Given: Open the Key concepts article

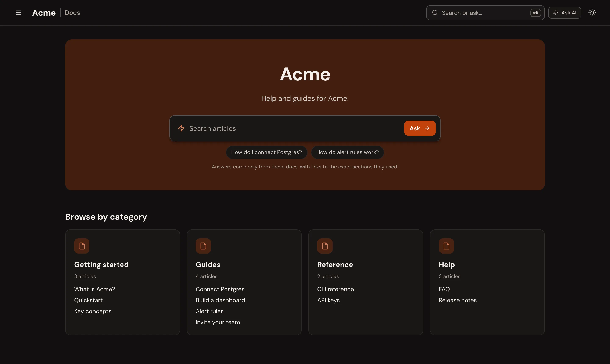Looking at the screenshot, I should [x=93, y=311].
